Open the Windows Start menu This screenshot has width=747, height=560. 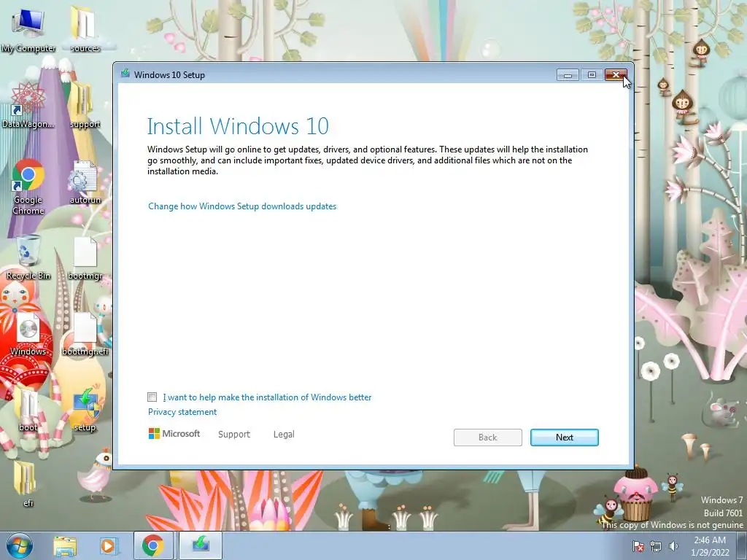pyautogui.click(x=20, y=545)
